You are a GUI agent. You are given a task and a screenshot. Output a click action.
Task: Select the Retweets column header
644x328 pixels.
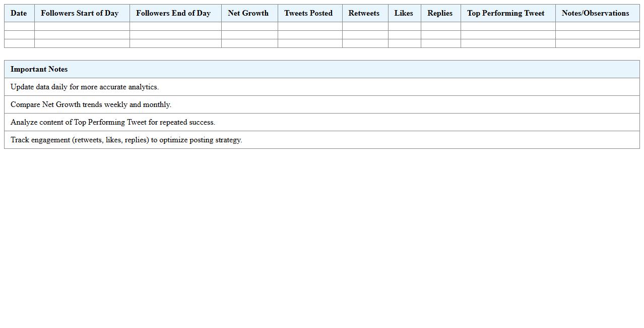[364, 13]
